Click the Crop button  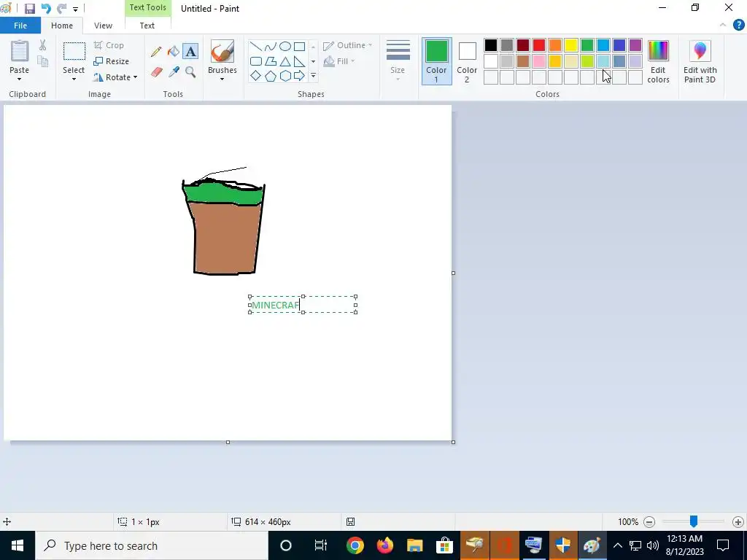pyautogui.click(x=109, y=45)
